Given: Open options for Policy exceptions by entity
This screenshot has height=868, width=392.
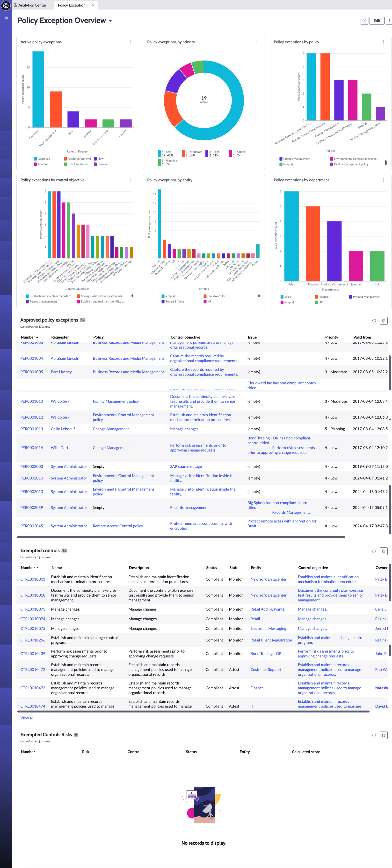Looking at the screenshot, I should pos(257,180).
